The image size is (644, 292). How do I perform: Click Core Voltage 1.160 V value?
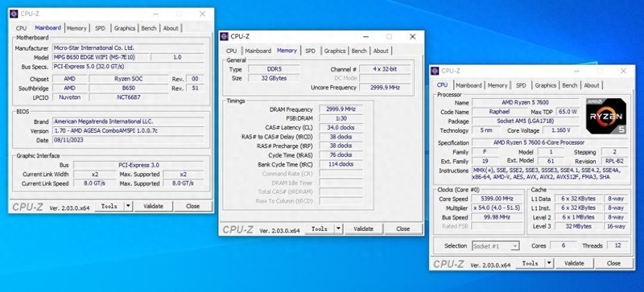click(x=562, y=130)
